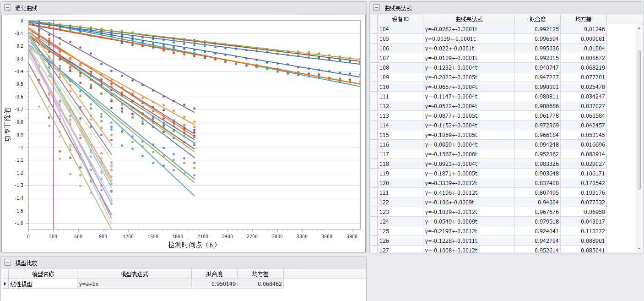644x301 pixels.
Task: Collapse the 模型比较 panel
Action: coord(7,263)
